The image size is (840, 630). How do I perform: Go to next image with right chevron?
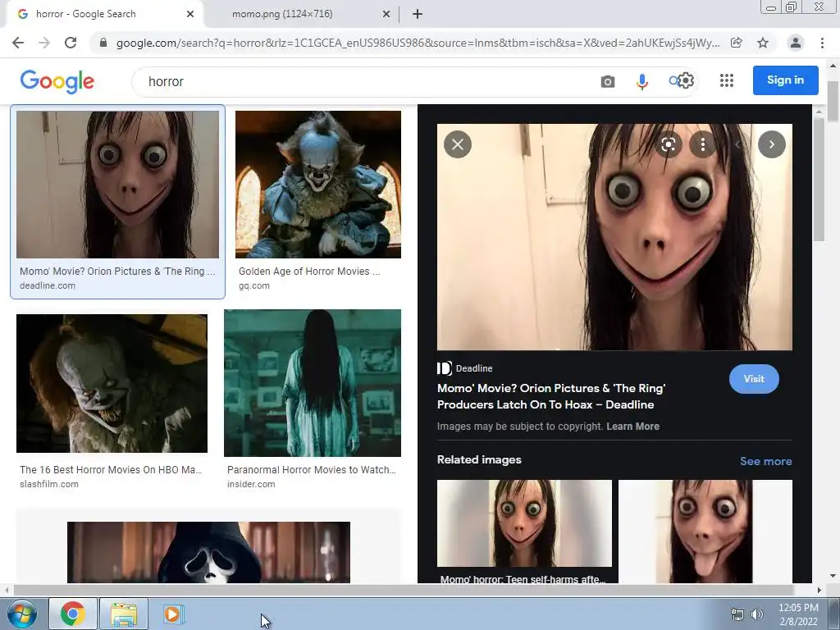(771, 144)
